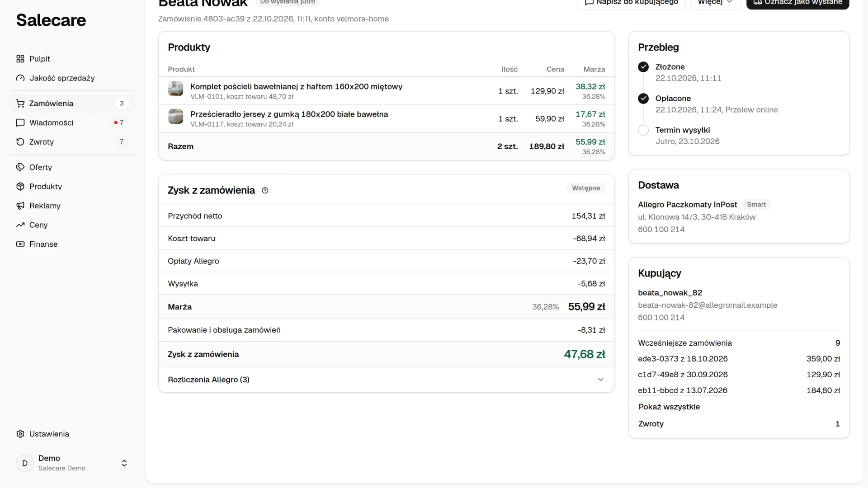
Task: Go to Zamówienia in sidebar
Action: point(72,103)
